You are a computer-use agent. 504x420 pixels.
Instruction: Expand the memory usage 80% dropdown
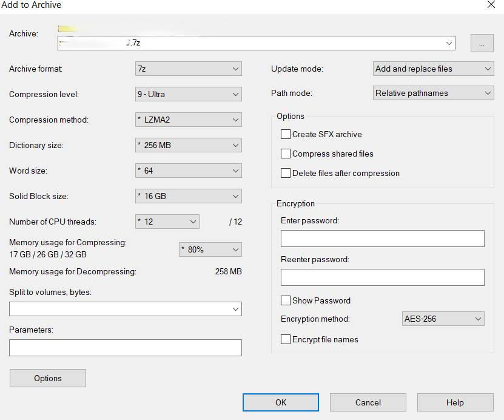point(210,249)
